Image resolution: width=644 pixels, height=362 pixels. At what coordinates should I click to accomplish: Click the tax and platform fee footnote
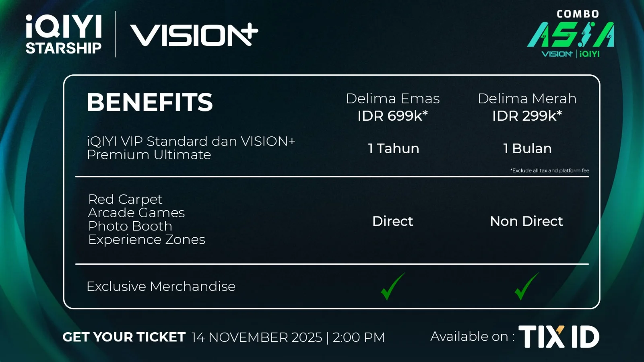tap(549, 171)
